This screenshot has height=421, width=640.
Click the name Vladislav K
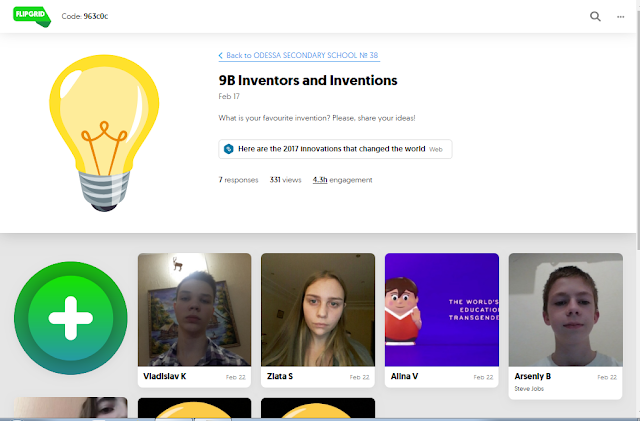click(x=164, y=376)
